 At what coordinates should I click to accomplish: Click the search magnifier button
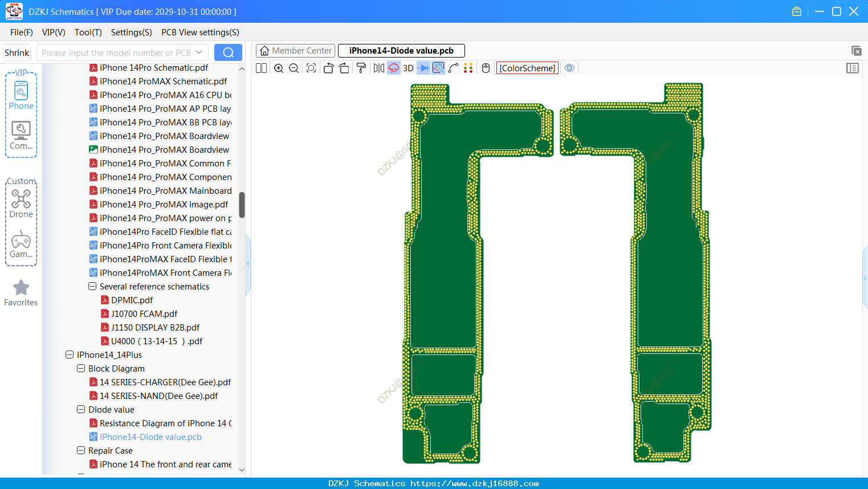(228, 52)
